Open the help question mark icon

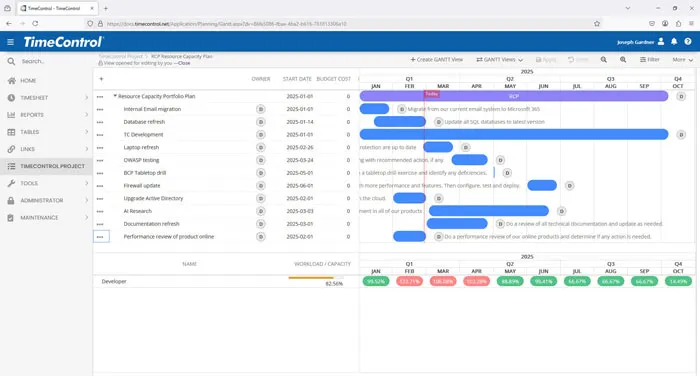(x=688, y=42)
